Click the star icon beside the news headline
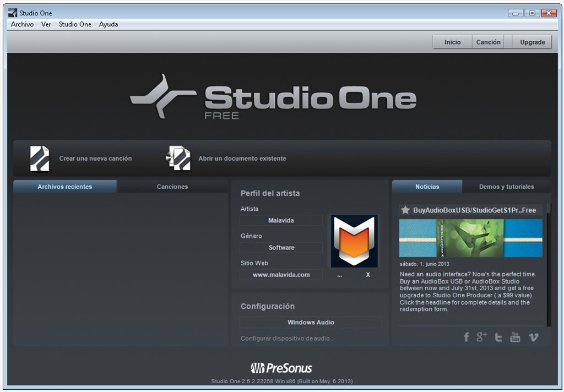The image size is (564, 392). click(405, 210)
